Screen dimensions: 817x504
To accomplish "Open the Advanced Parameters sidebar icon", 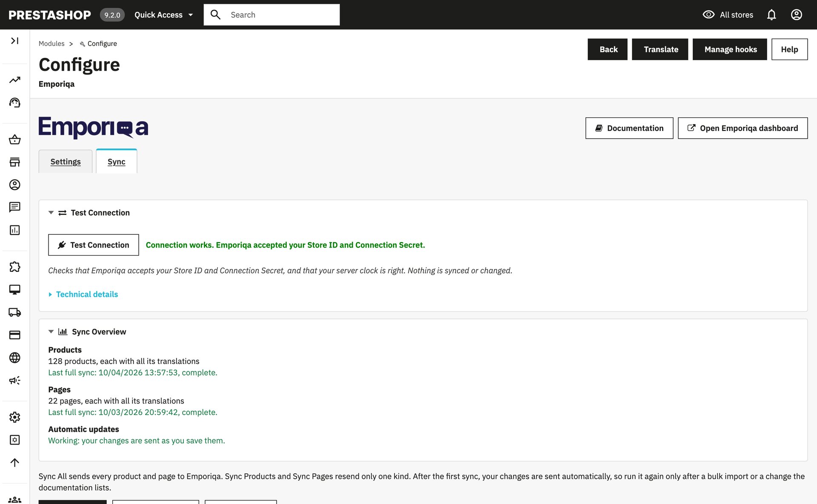I will pos(15,440).
